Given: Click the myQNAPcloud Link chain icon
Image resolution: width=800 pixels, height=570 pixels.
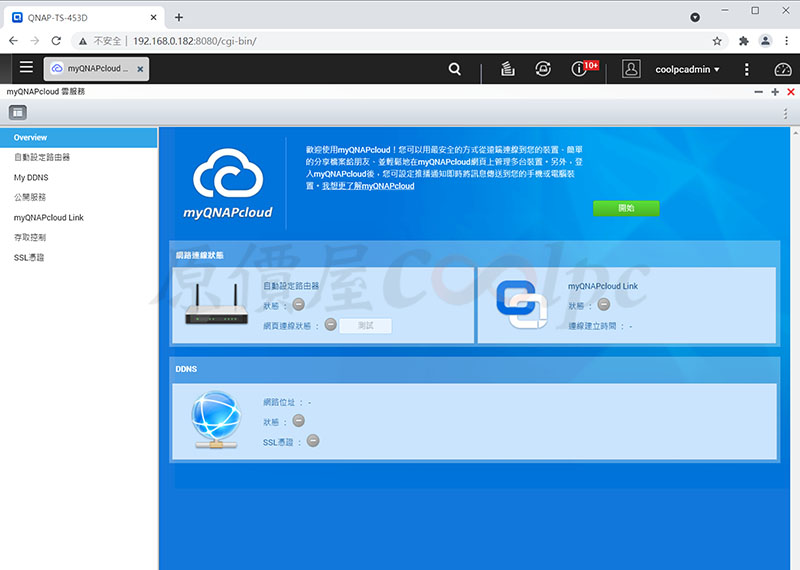Looking at the screenshot, I should tap(521, 304).
